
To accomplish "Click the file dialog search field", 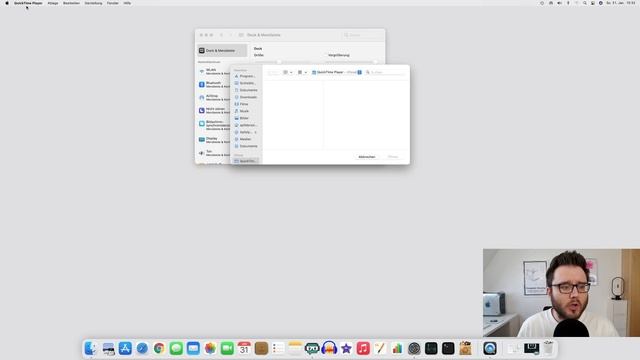I will tap(386, 72).
